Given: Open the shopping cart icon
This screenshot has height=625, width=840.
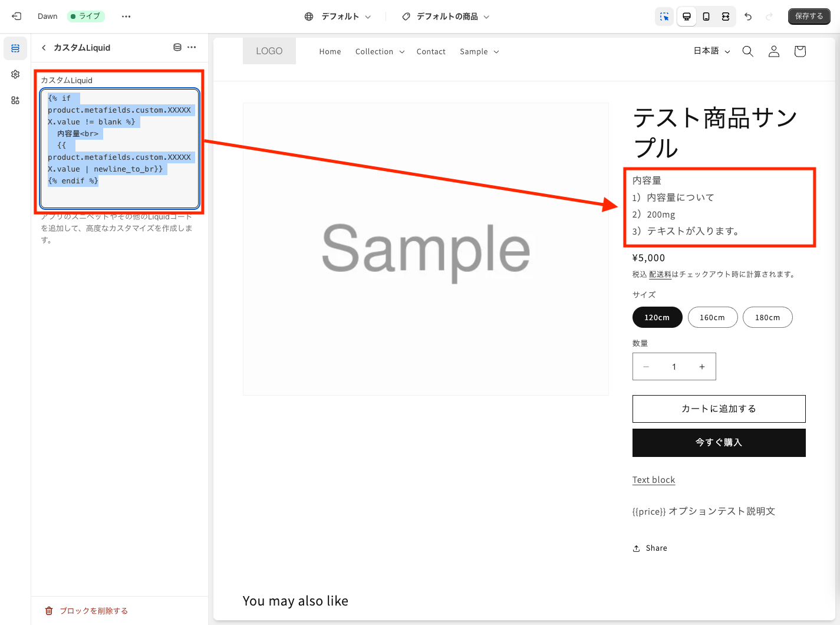Looking at the screenshot, I should pos(800,51).
